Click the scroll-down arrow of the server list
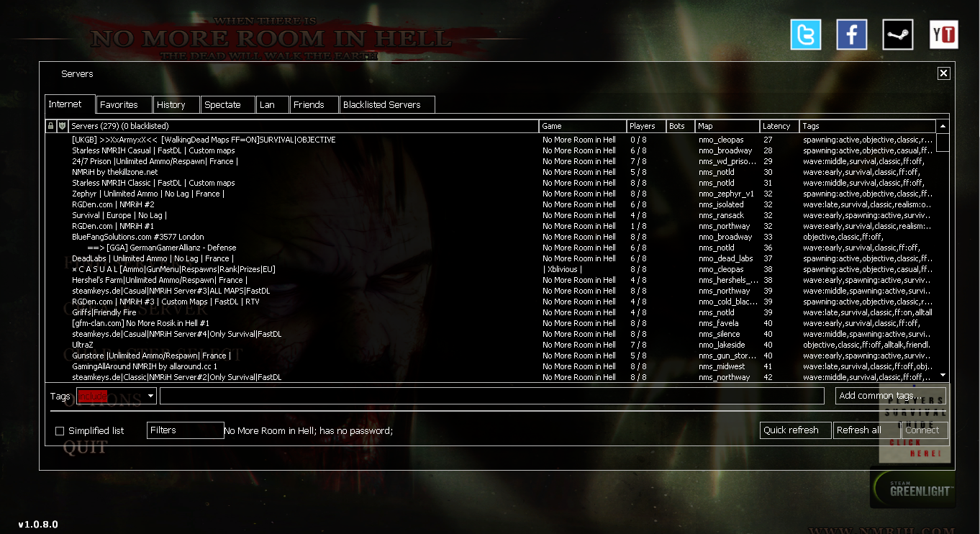The width and height of the screenshot is (980, 534). 943,375
